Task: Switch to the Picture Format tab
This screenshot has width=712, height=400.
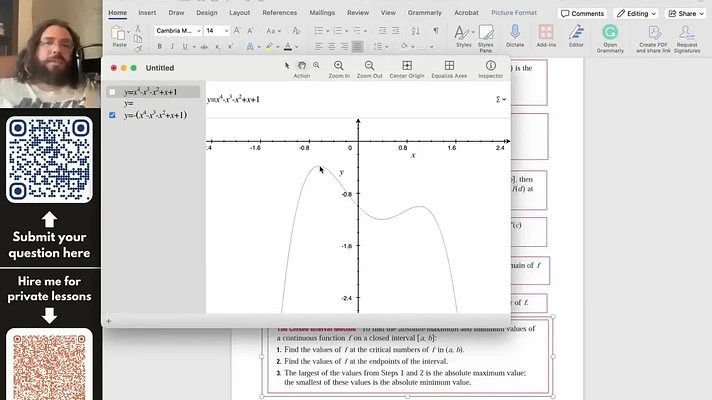Action: tap(514, 13)
